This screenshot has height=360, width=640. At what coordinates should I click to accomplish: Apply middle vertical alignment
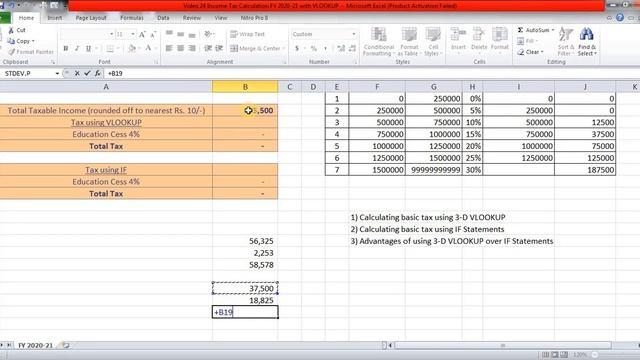coord(180,34)
